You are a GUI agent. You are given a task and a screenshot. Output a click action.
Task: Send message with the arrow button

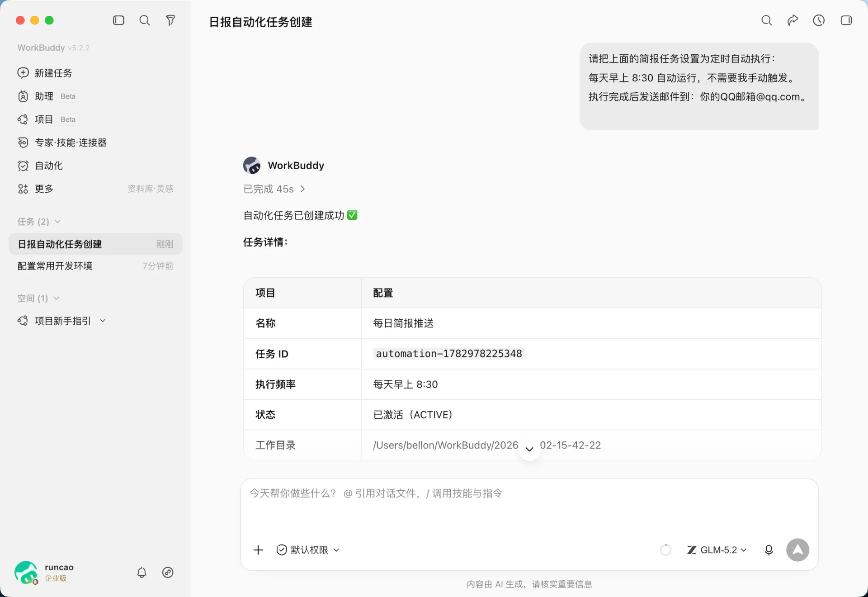[x=798, y=550]
